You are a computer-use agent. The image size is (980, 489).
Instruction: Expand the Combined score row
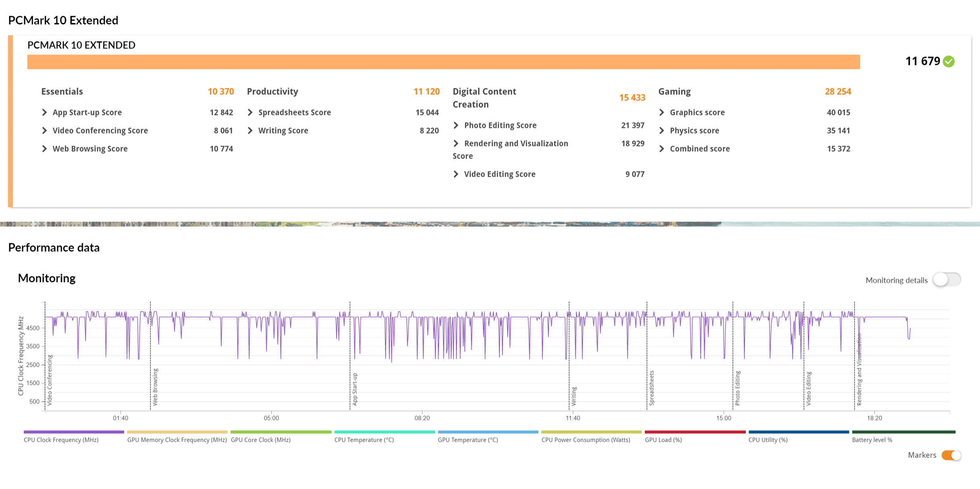point(662,149)
